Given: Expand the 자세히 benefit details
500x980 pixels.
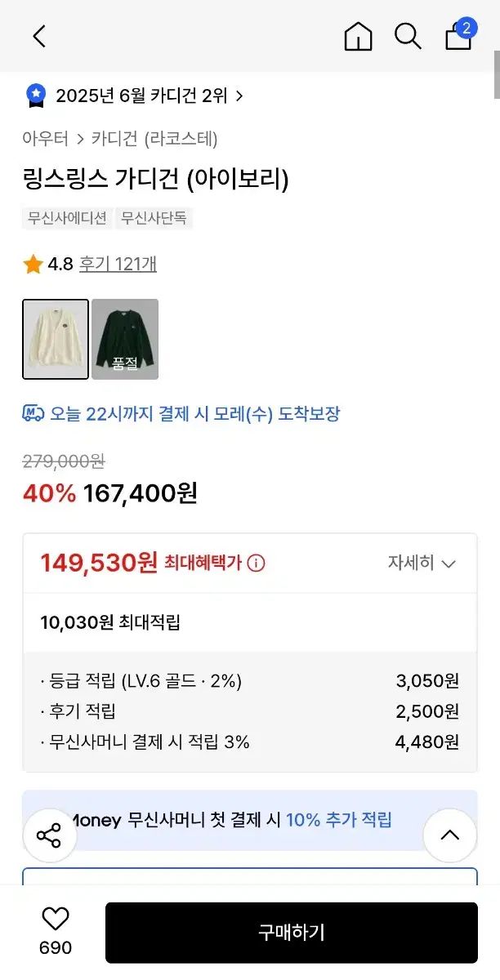Looking at the screenshot, I should click(x=422, y=563).
